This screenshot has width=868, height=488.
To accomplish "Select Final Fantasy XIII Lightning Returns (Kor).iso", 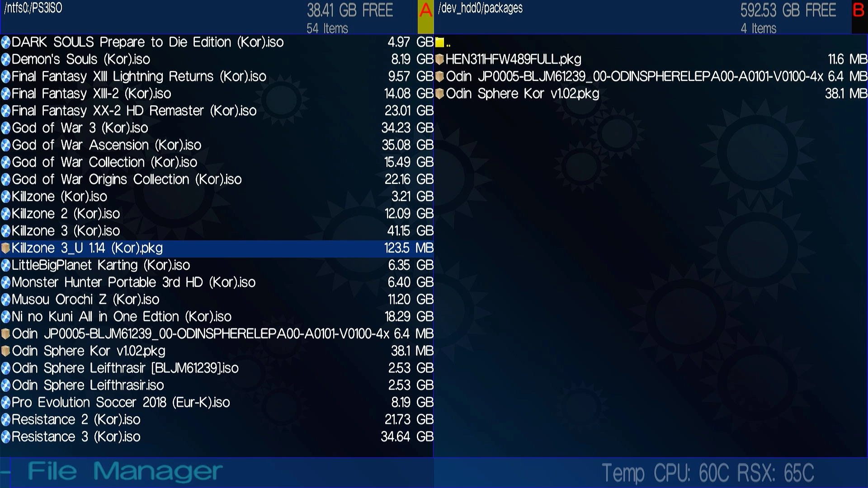I will 139,77.
